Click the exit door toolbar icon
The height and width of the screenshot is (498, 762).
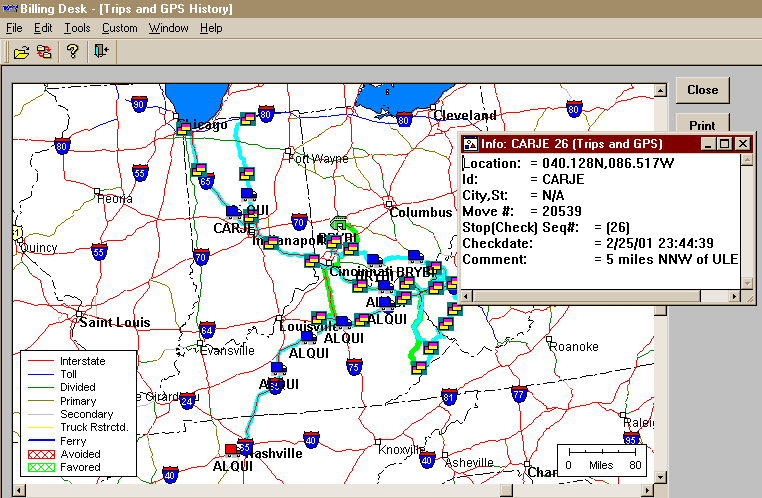pyautogui.click(x=101, y=51)
